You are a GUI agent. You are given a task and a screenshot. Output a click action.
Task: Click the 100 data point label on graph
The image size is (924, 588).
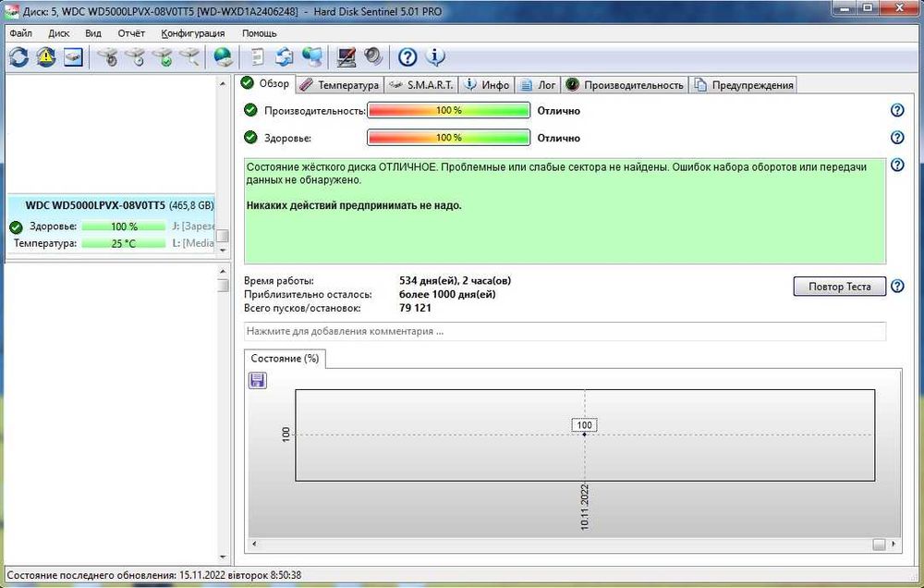click(x=584, y=425)
